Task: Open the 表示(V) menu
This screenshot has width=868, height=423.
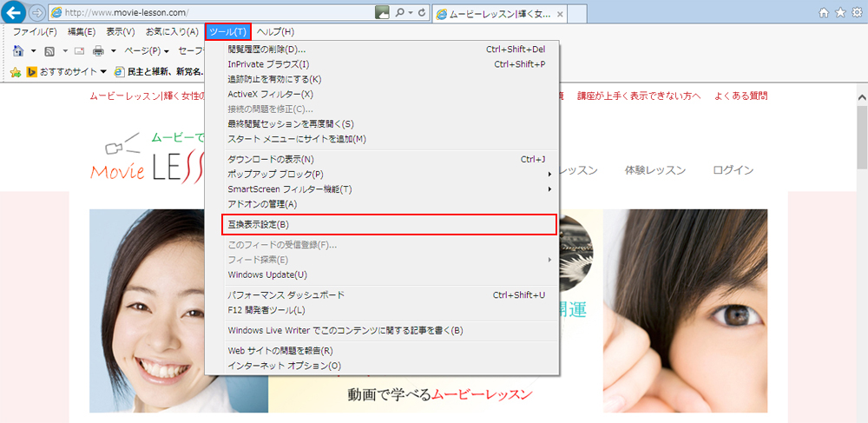Action: [120, 31]
